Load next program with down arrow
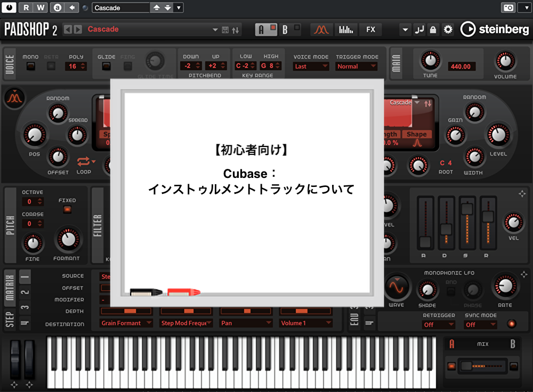 pos(168,7)
